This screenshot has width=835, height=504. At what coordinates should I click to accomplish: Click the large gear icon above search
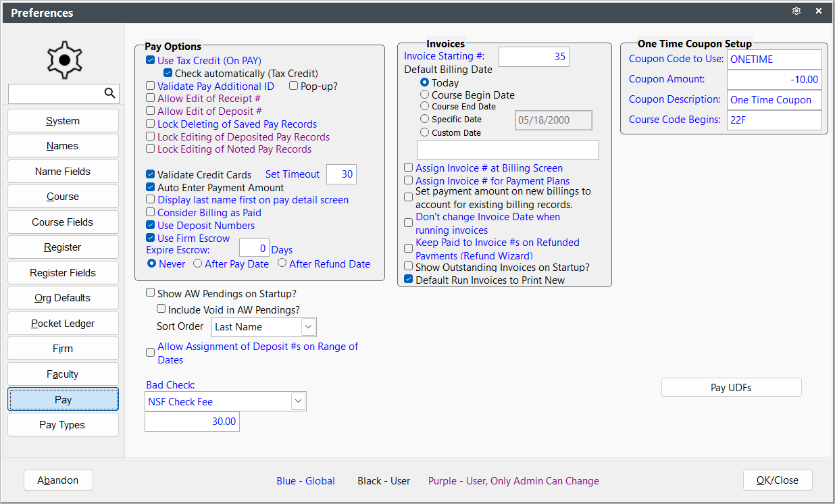coord(64,60)
